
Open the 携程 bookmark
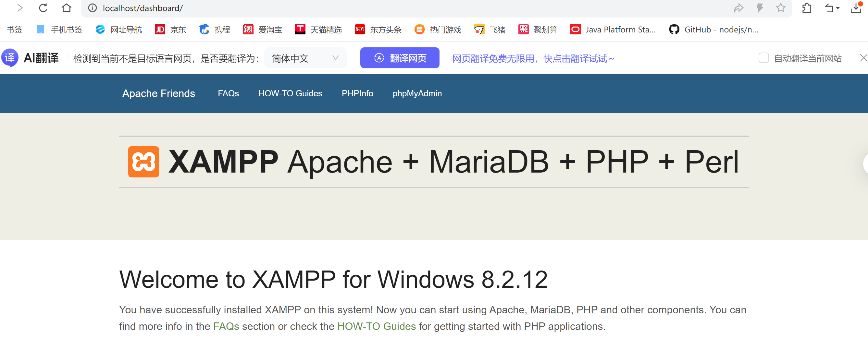coord(214,30)
